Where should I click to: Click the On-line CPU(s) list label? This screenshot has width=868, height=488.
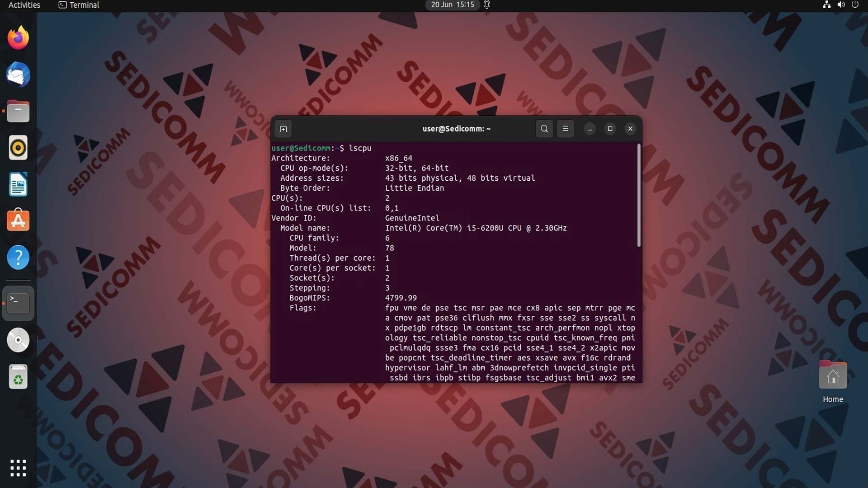325,208
